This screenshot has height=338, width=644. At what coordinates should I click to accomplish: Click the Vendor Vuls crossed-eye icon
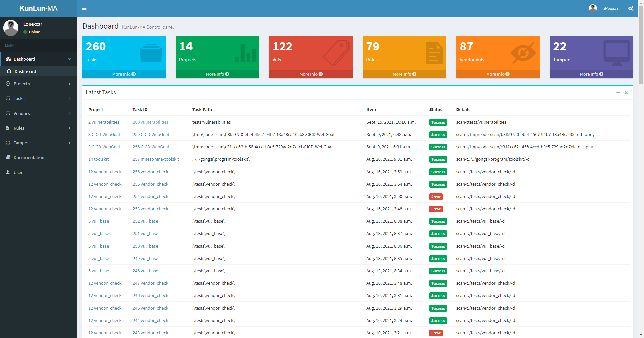click(x=523, y=53)
